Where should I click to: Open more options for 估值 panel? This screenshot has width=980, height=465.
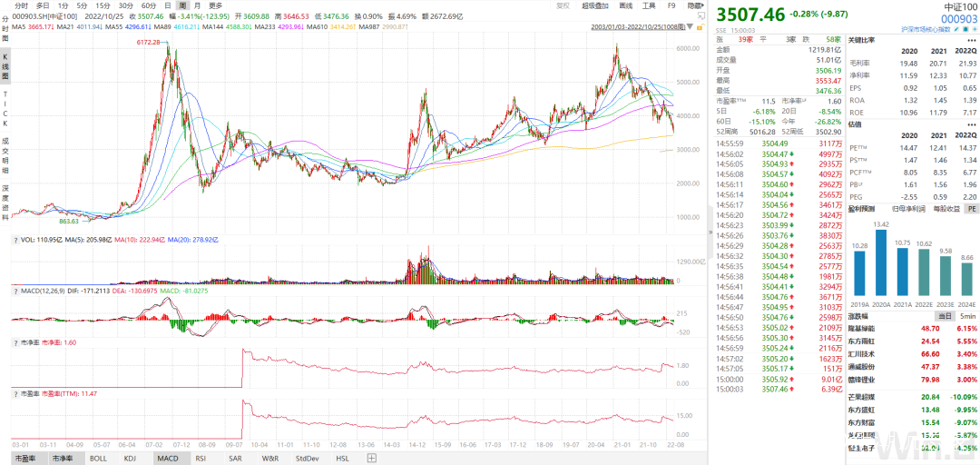coord(971,124)
